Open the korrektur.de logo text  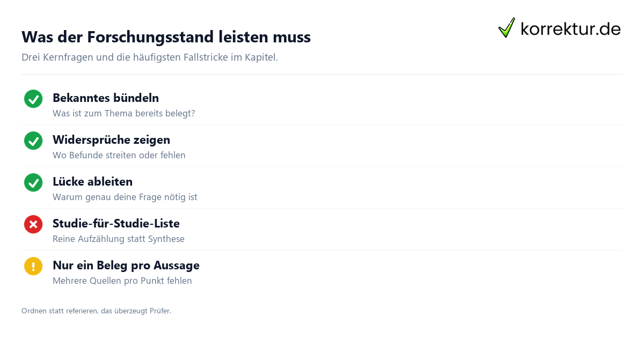coord(570,28)
